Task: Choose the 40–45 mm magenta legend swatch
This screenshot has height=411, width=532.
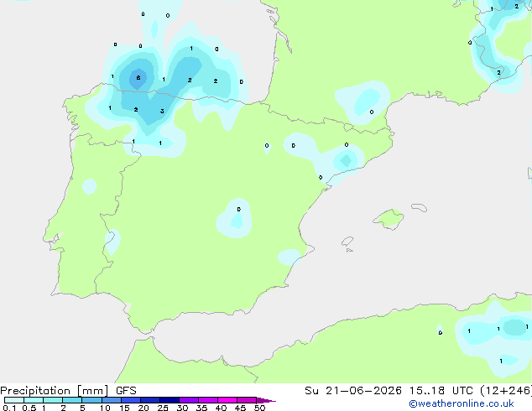Action: click(227, 400)
